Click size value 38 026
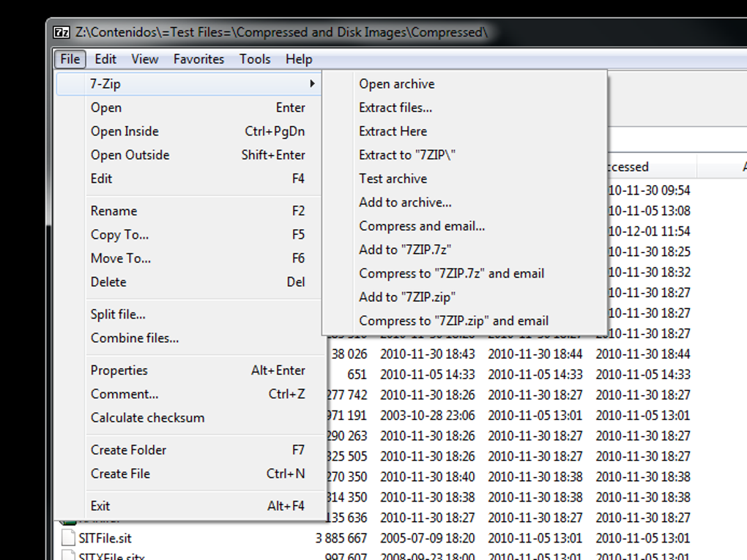Viewport: 747px width, 560px height. (x=349, y=354)
